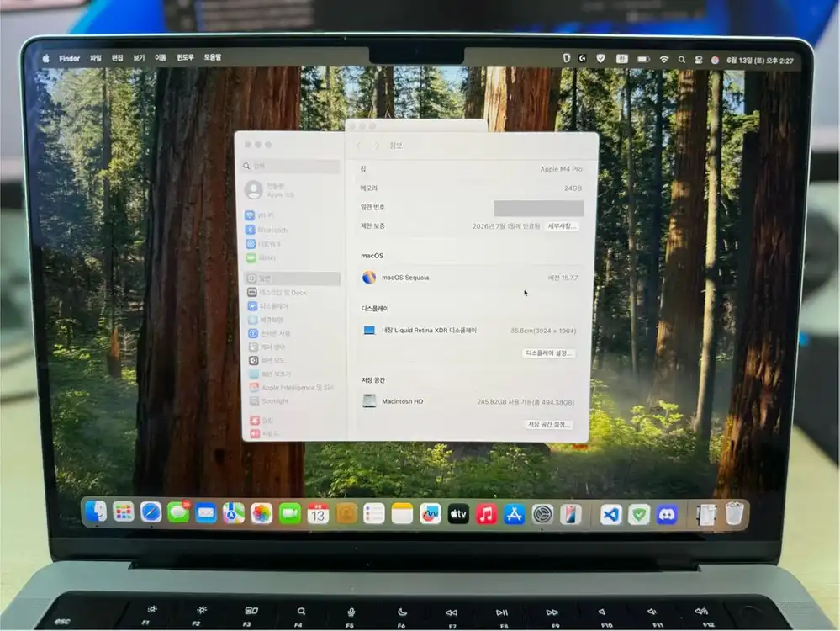Click the Apple M4 Pro value

[561, 169]
